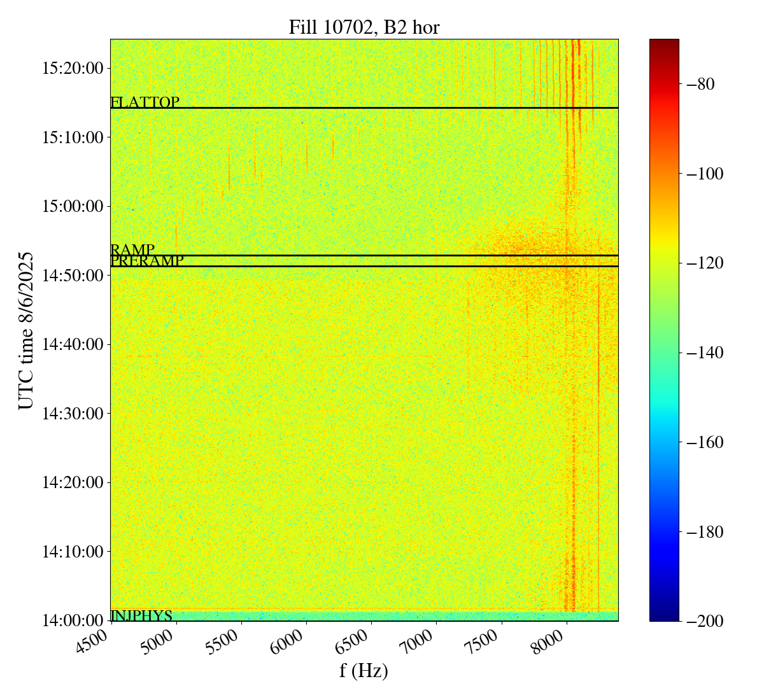The image size is (764, 700).
Task: Click the 14:30:00 time tick label
Action: 73,414
